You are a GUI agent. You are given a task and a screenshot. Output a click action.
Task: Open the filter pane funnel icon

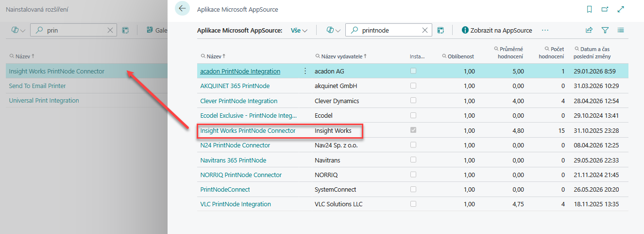coord(605,30)
